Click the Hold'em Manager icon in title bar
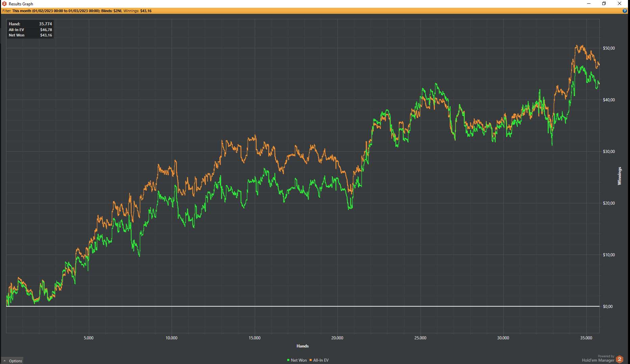Image resolution: width=630 pixels, height=364 pixels. 4,4
